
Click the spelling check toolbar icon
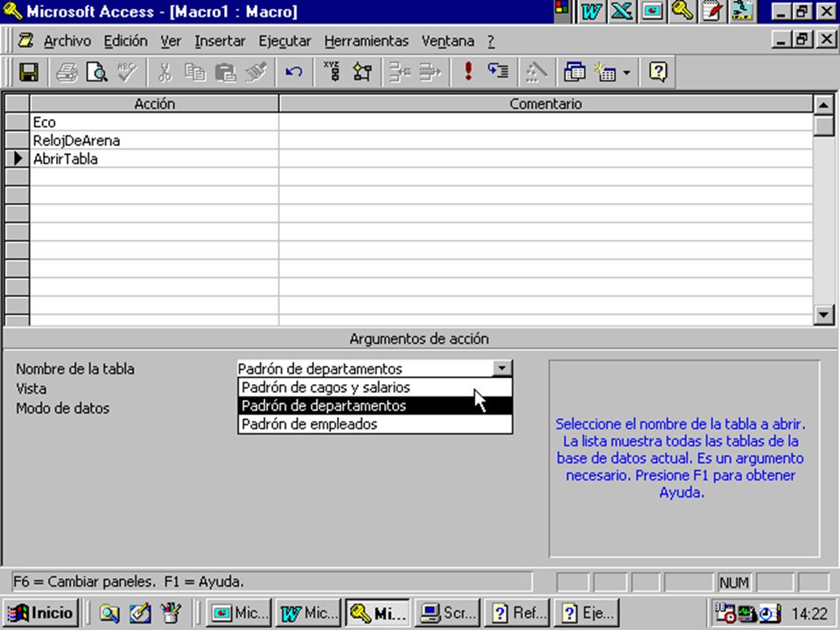(127, 72)
